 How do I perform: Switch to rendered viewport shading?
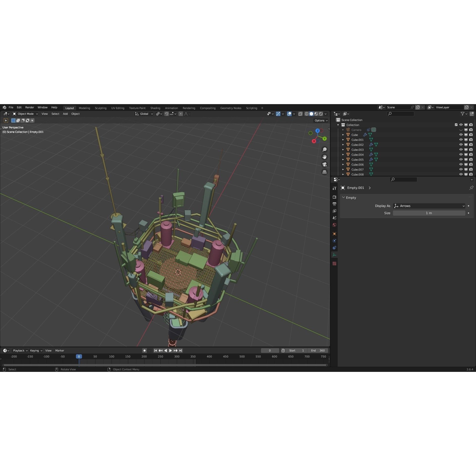pyautogui.click(x=321, y=114)
